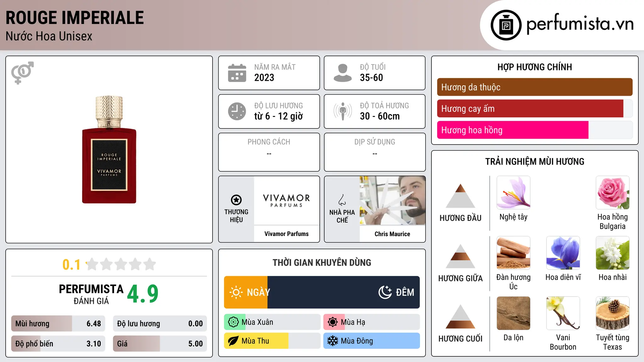Viewport: 644px width, 362px height.
Task: Open the Vivamor Parfums brand logo
Action: (286, 200)
